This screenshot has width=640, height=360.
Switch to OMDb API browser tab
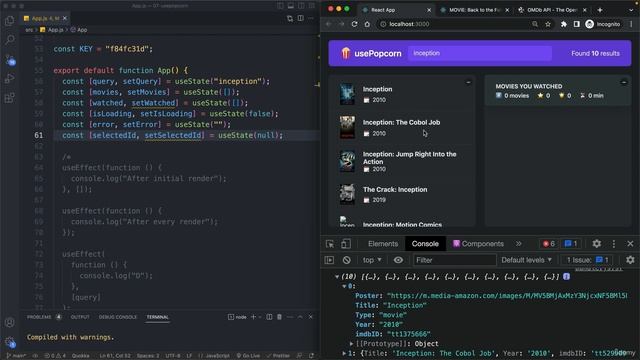point(551,10)
